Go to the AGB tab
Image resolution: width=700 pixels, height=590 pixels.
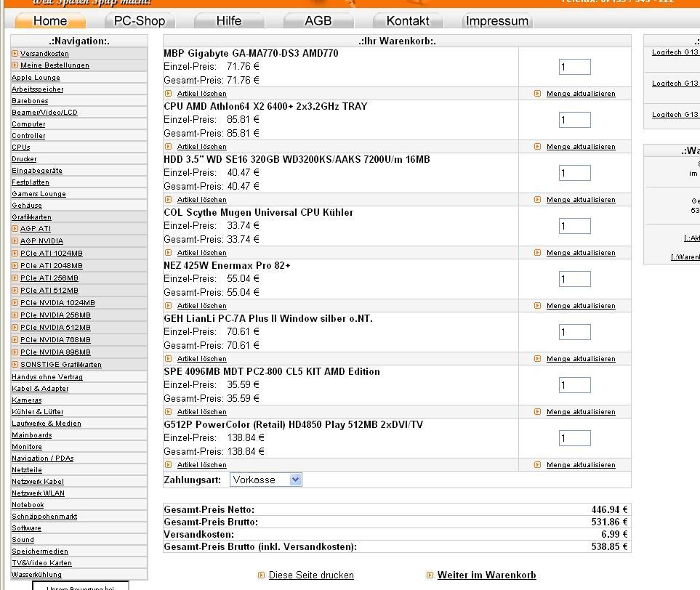tap(318, 21)
